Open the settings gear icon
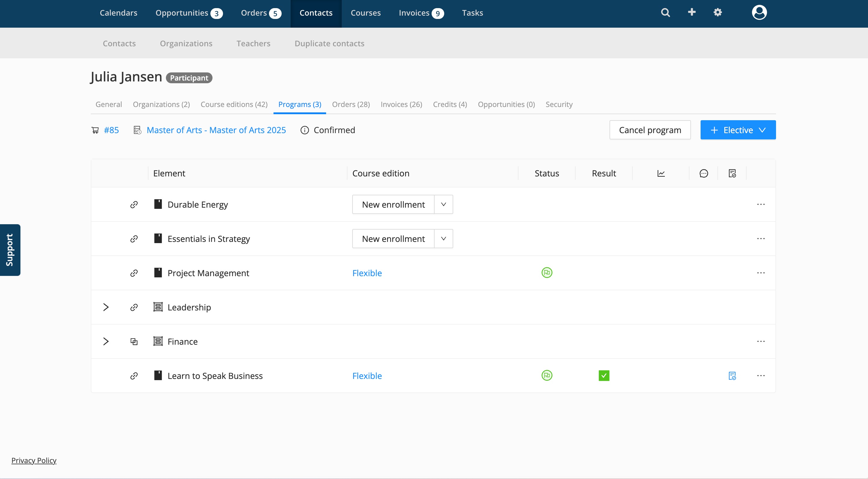Screen dimensions: 868x479 (717, 12)
